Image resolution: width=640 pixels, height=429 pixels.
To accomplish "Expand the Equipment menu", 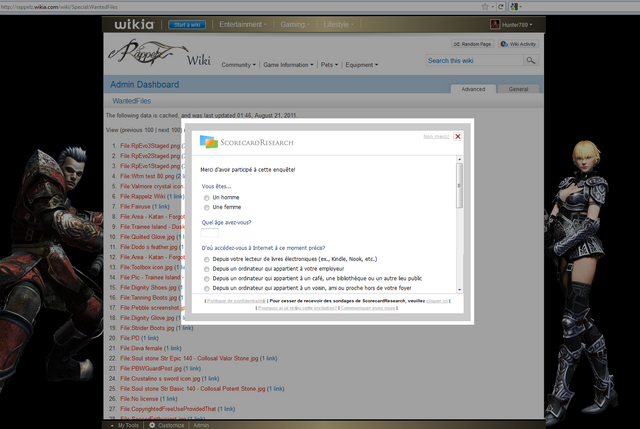I will pos(362,65).
